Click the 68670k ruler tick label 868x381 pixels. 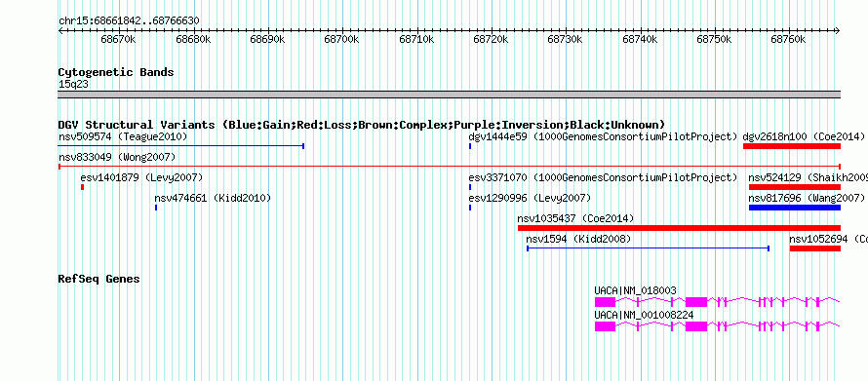tap(118, 39)
